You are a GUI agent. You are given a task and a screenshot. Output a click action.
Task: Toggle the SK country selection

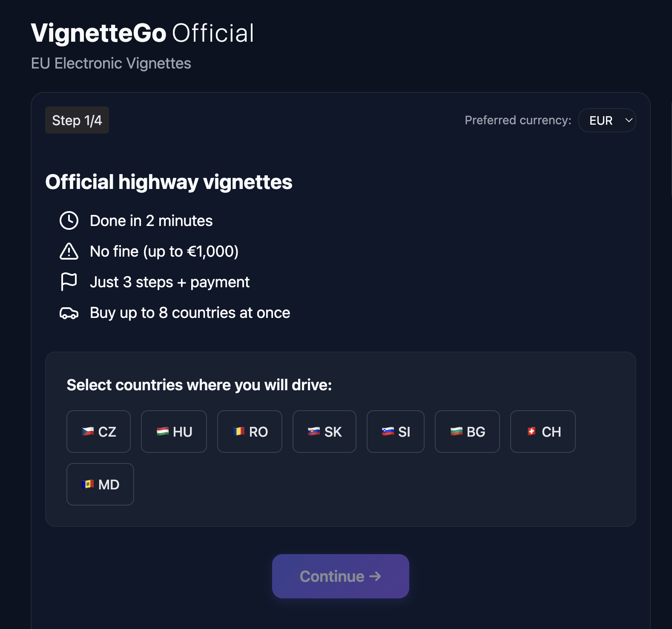tap(324, 432)
